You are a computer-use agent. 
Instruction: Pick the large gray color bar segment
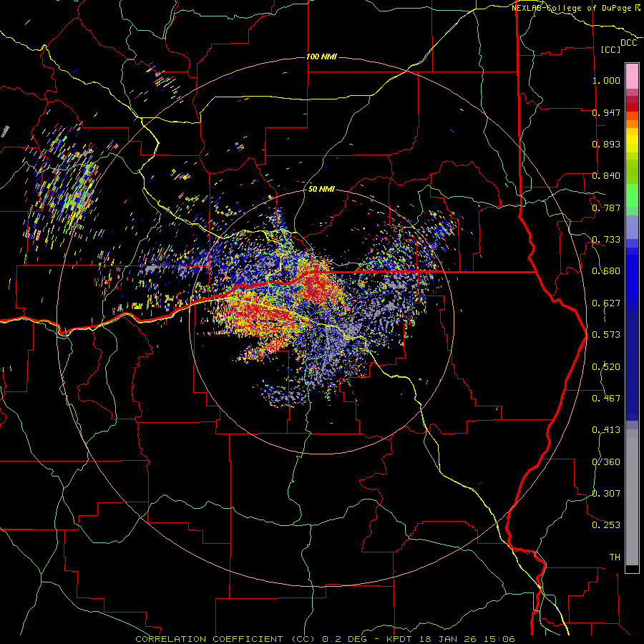(632, 497)
